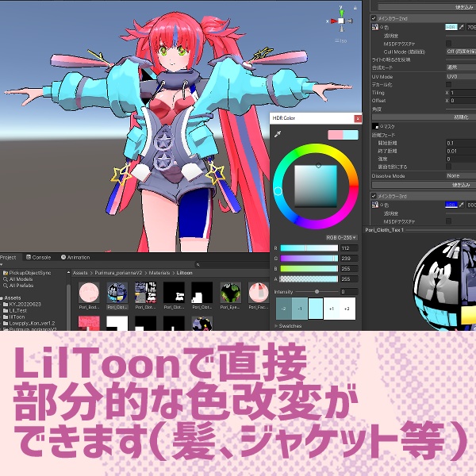Click Purimura_poriannaV2 in the breadcrumb path
The image size is (476, 476).
click(x=118, y=273)
